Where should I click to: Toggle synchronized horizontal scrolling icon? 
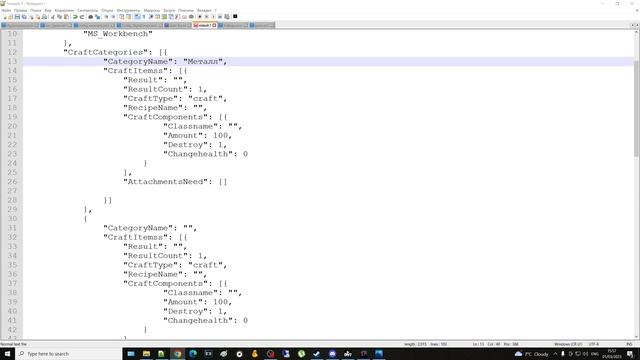pyautogui.click(x=128, y=17)
